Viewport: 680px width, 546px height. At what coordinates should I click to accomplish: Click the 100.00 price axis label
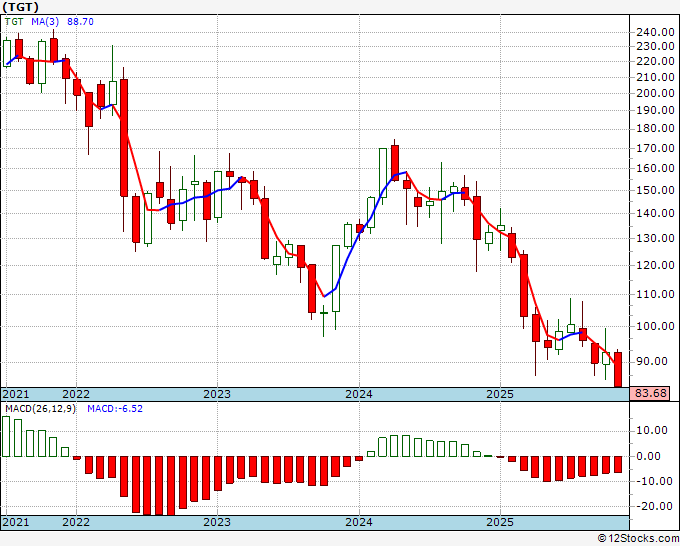[x=655, y=326]
